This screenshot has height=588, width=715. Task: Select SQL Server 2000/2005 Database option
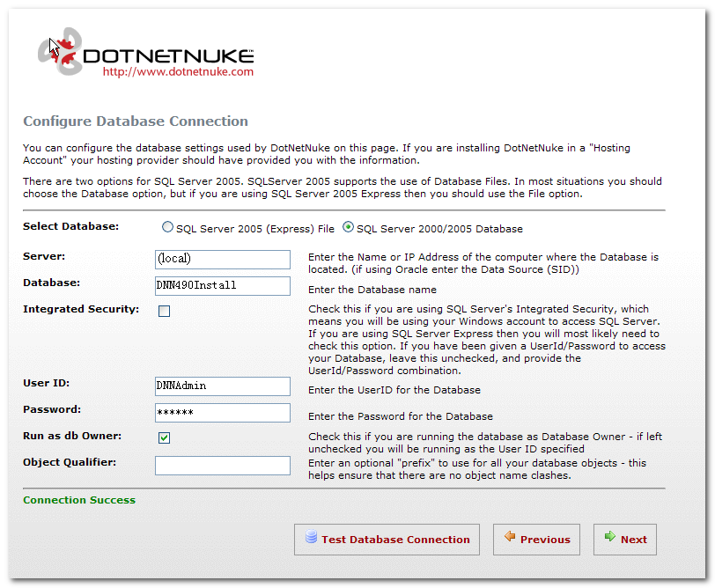(348, 227)
